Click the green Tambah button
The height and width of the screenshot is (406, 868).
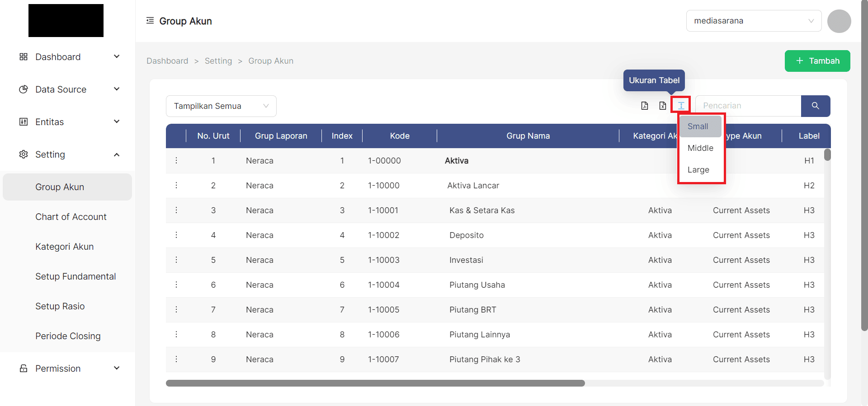(x=817, y=61)
